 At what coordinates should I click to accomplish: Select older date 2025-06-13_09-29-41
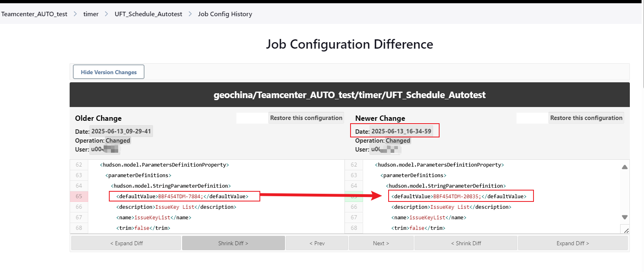[x=121, y=131]
